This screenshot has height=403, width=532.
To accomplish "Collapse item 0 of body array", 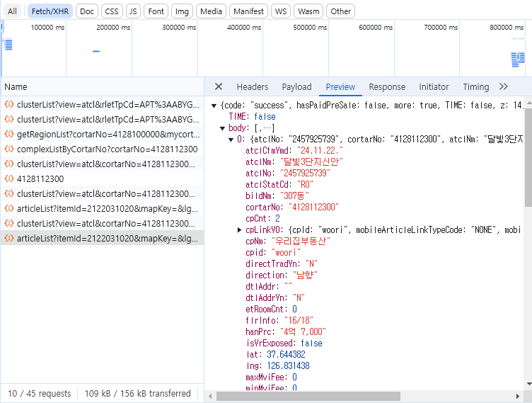I will [x=231, y=140].
